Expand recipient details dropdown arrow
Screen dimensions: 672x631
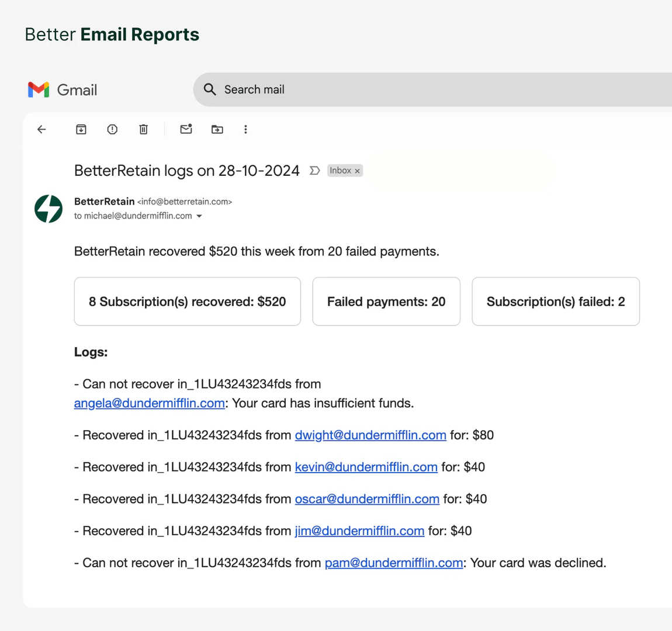point(199,216)
